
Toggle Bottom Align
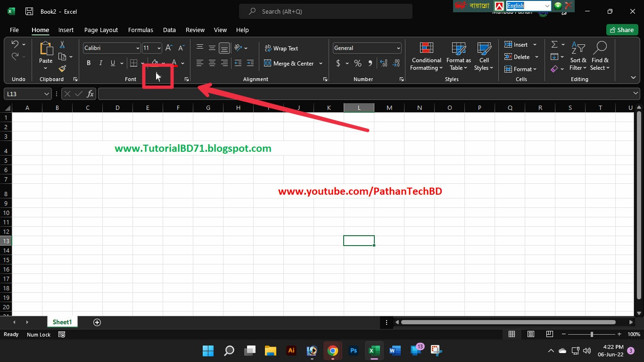pos(224,48)
